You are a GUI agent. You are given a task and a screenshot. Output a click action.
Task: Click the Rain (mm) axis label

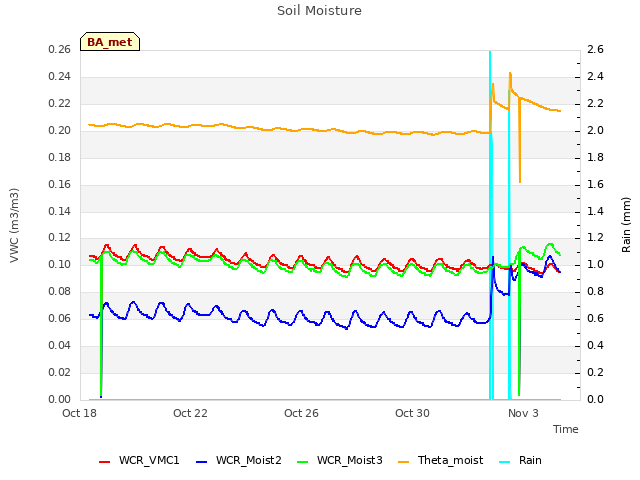click(626, 225)
